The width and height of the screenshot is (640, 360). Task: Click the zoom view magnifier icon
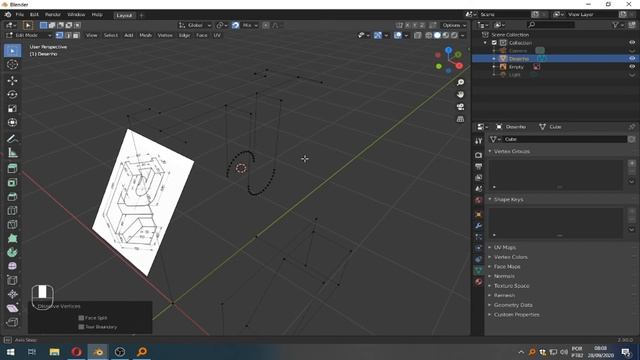click(460, 82)
